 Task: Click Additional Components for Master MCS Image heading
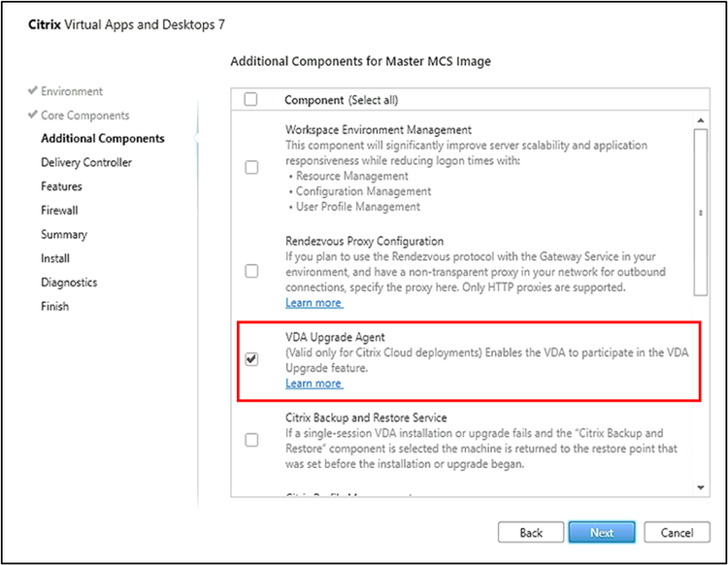coord(361,61)
